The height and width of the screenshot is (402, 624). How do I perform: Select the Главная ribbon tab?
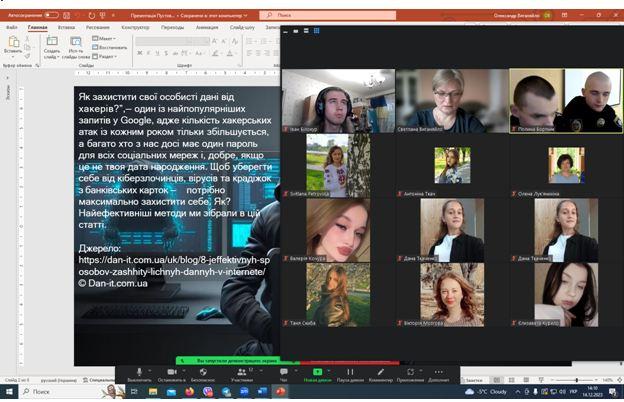coord(37,27)
